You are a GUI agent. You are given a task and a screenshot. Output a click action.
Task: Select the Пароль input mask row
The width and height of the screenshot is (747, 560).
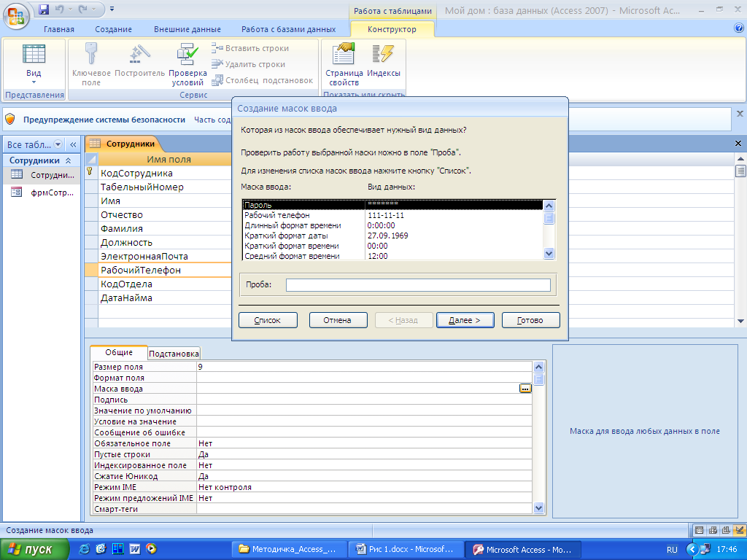[392, 205]
